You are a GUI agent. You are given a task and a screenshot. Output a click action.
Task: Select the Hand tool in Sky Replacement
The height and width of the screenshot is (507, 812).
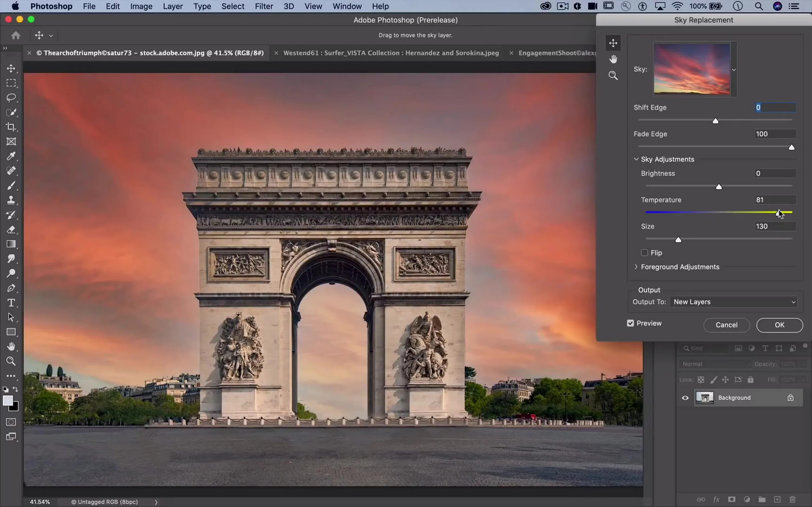click(x=613, y=59)
